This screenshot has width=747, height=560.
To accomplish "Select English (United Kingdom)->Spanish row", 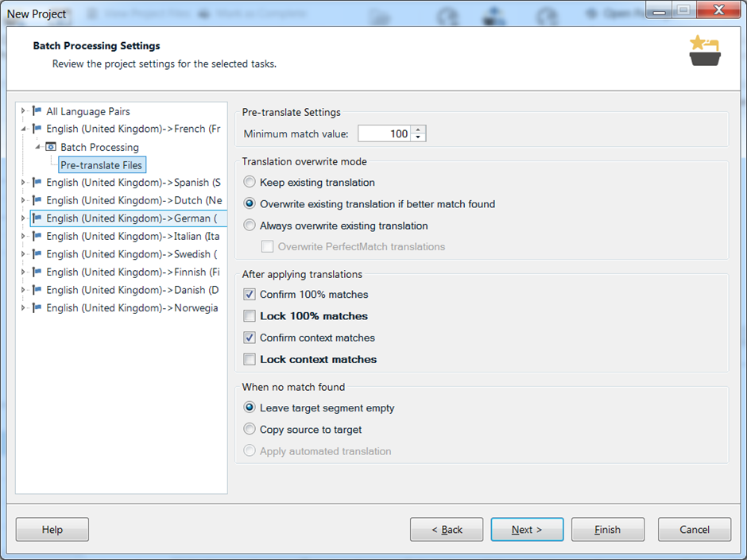I will 134,183.
